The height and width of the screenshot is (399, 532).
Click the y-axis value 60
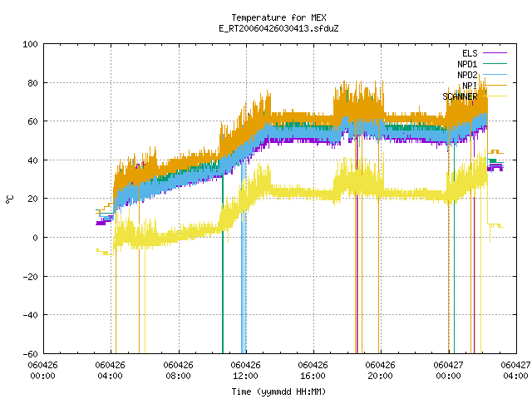[x=32, y=121]
